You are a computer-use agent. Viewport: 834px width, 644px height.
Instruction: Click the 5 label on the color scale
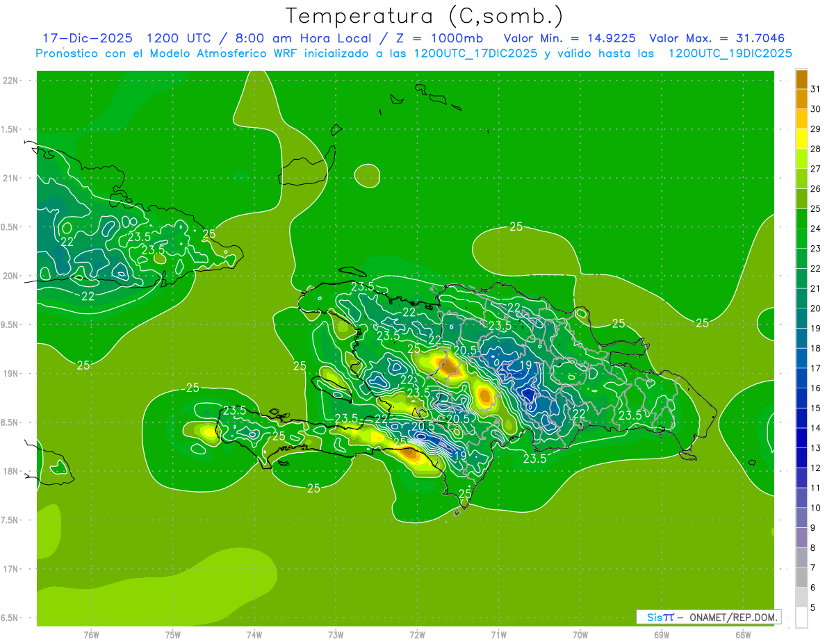pyautogui.click(x=813, y=608)
